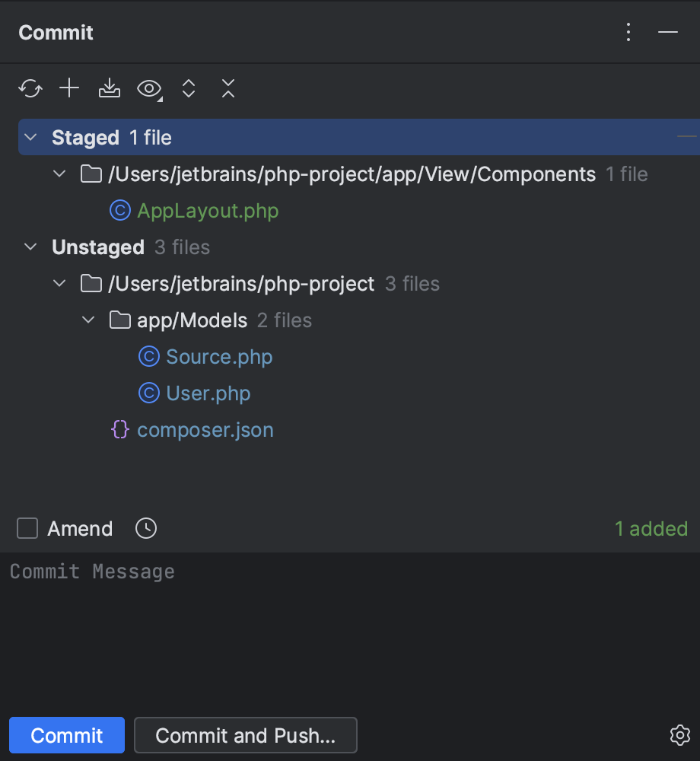
Task: Toggle the diff preview eye icon
Action: 148,88
